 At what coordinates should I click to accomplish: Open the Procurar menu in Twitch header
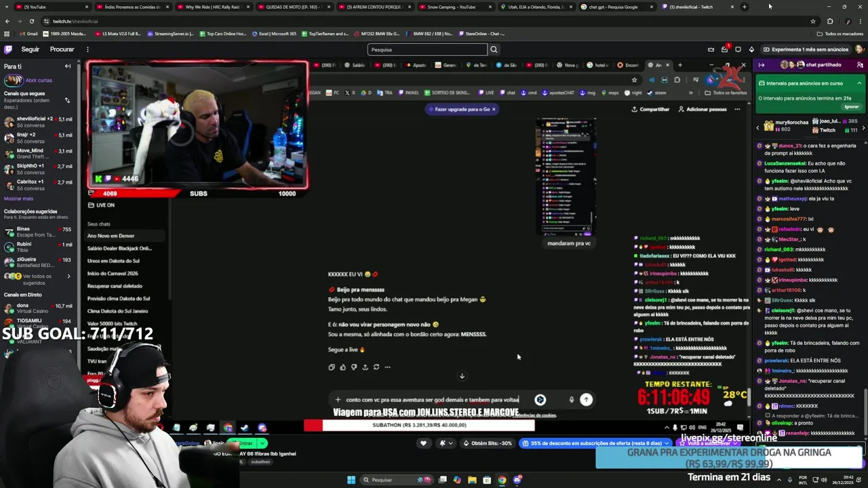(x=62, y=49)
